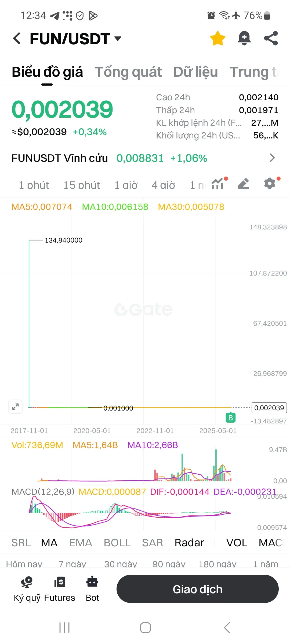Viewport: 290px width, 644px height.
Task: Switch to Tổng quát tab
Action: (128, 72)
